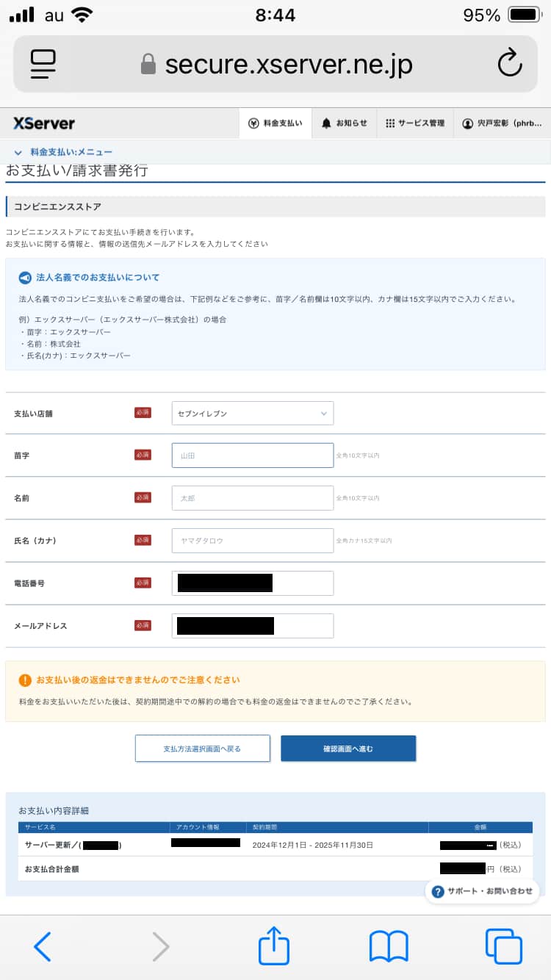551x980 pixels.
Task: Reload the page using Safari's refresh icon
Action: [511, 64]
